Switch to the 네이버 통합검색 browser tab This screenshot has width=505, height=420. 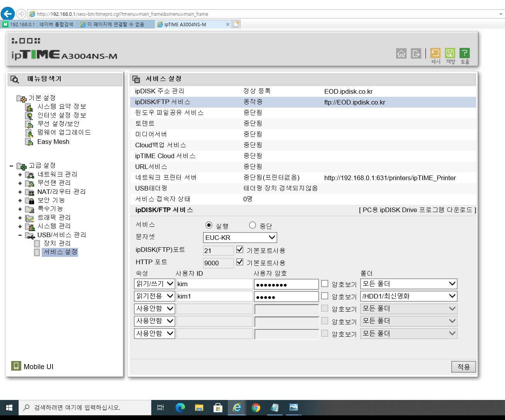click(38, 24)
